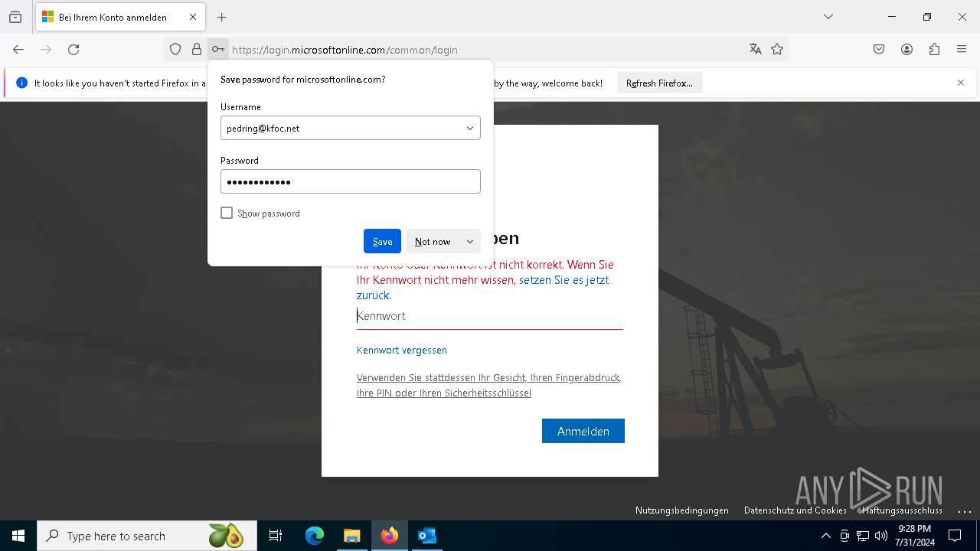The width and height of the screenshot is (980, 551).
Task: Open a new tab with the plus button
Action: click(222, 17)
